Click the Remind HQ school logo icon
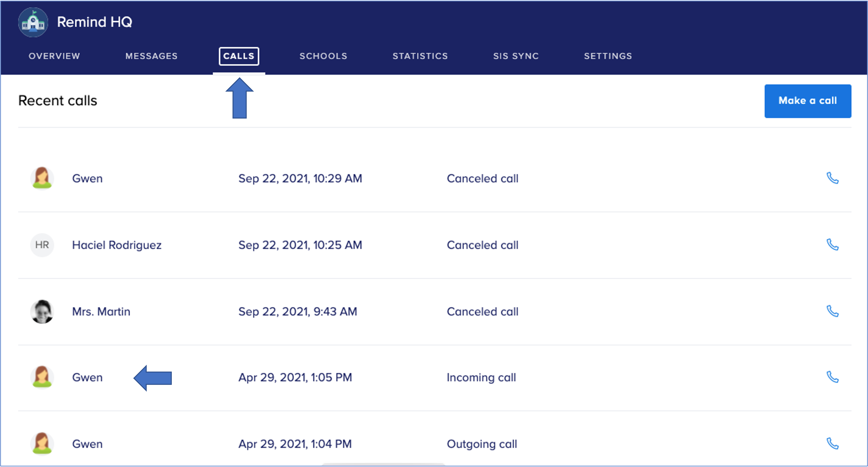The height and width of the screenshot is (467, 868). tap(33, 22)
